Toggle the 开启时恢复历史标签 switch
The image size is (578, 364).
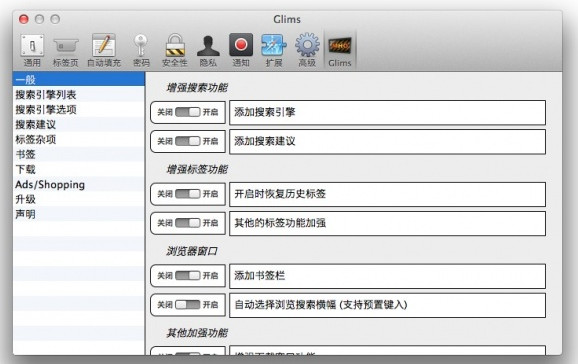click(x=188, y=194)
